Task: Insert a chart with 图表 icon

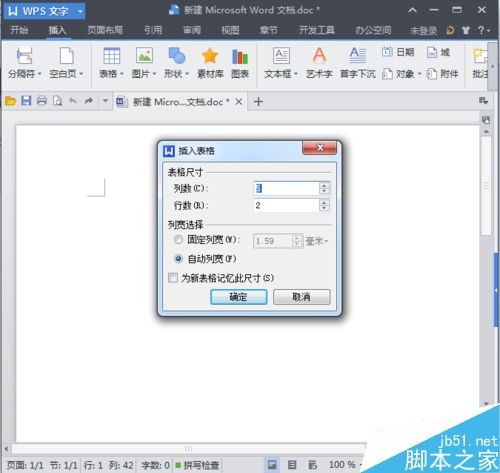Action: click(240, 56)
